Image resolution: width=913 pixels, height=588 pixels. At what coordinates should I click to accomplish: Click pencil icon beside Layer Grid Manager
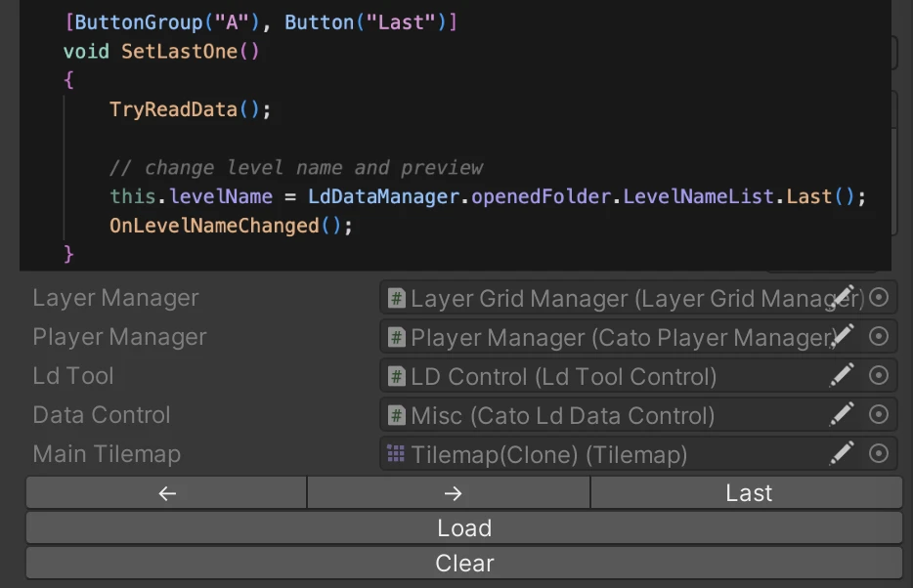point(842,297)
